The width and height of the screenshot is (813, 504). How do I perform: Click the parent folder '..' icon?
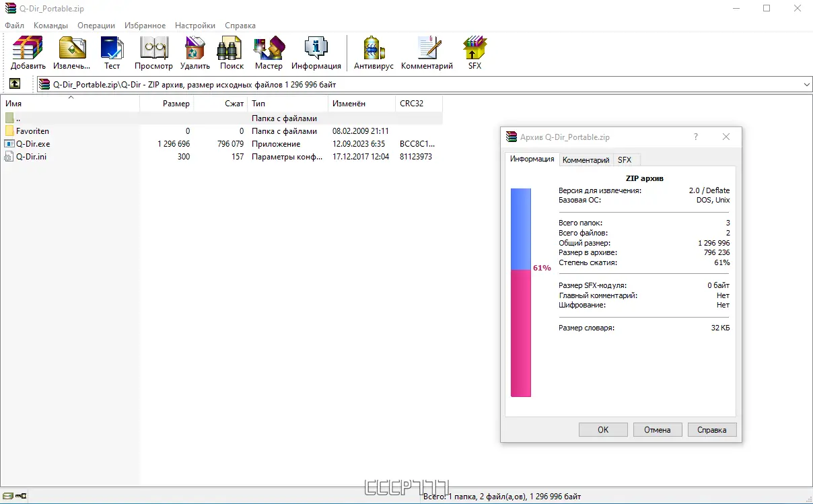pos(9,118)
